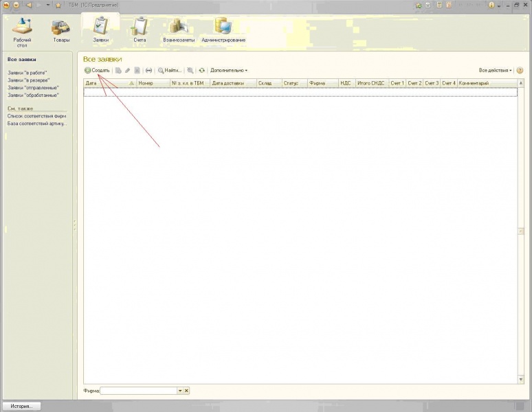This screenshot has height=412, width=532.
Task: Sort by the Дата column header
Action: (x=110, y=83)
